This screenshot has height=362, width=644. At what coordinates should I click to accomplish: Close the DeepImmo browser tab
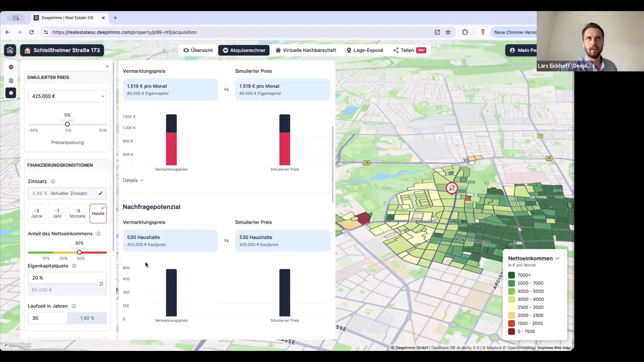point(103,18)
